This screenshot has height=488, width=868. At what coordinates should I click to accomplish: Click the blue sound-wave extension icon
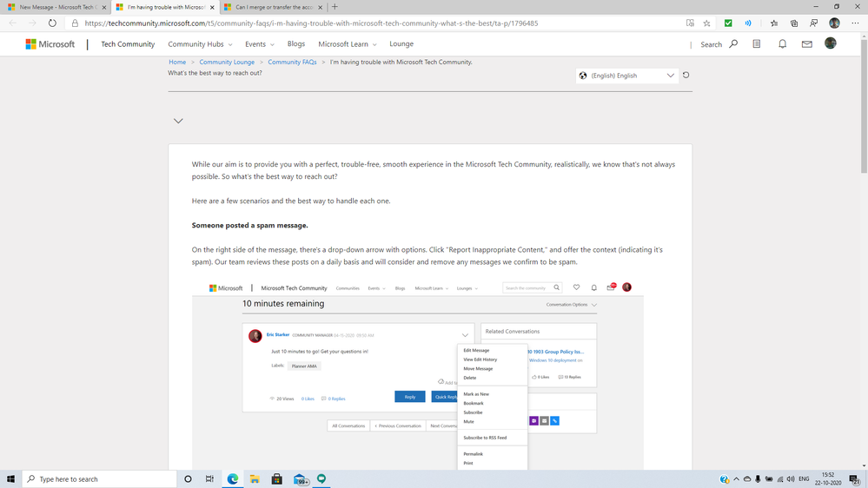[x=748, y=23]
